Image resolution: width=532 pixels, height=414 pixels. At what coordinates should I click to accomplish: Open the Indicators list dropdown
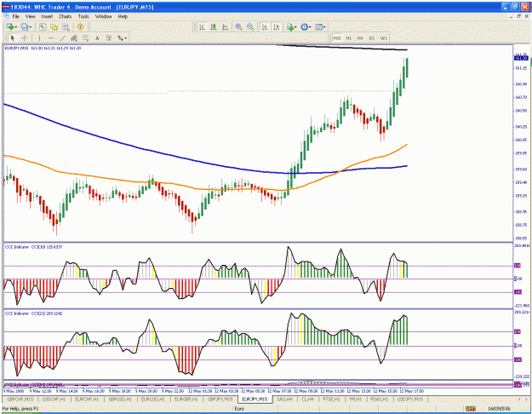pos(291,26)
